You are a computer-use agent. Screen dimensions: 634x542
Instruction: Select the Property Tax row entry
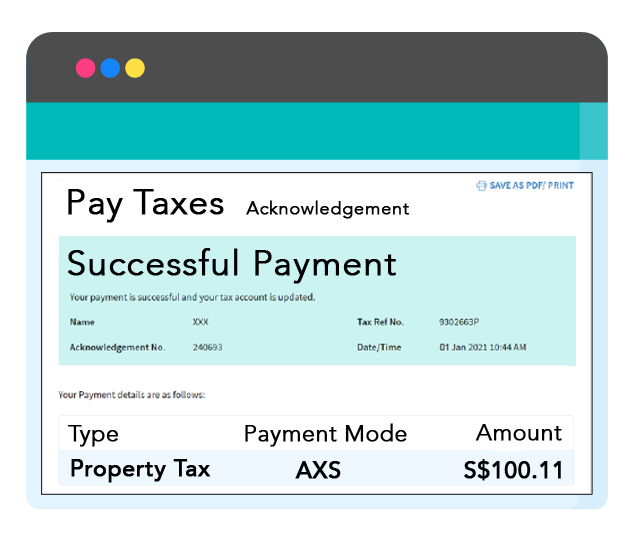(140, 469)
